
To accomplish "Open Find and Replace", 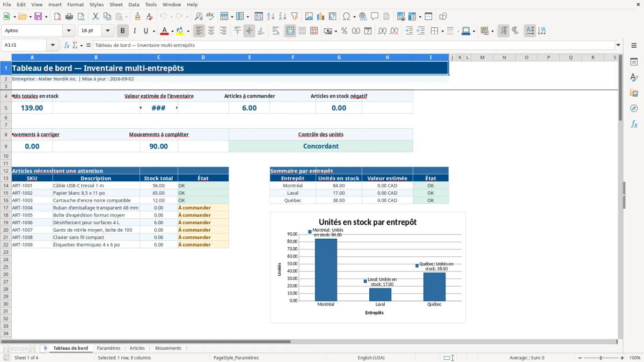I will point(199,17).
